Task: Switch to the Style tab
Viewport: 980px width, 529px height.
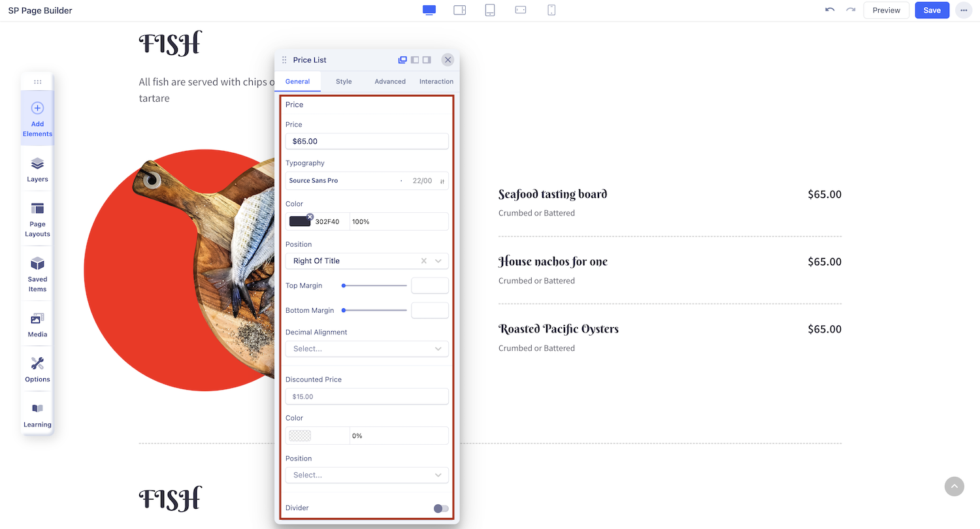Action: coord(344,81)
